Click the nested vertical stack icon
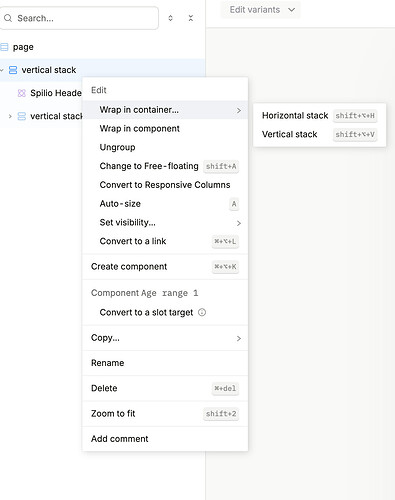 click(x=22, y=116)
